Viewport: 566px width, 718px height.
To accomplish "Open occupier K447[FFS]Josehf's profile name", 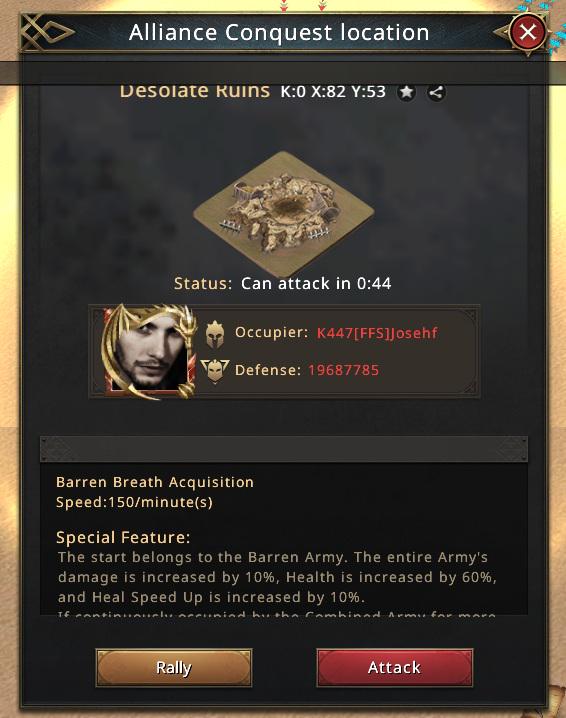I will 377,332.
